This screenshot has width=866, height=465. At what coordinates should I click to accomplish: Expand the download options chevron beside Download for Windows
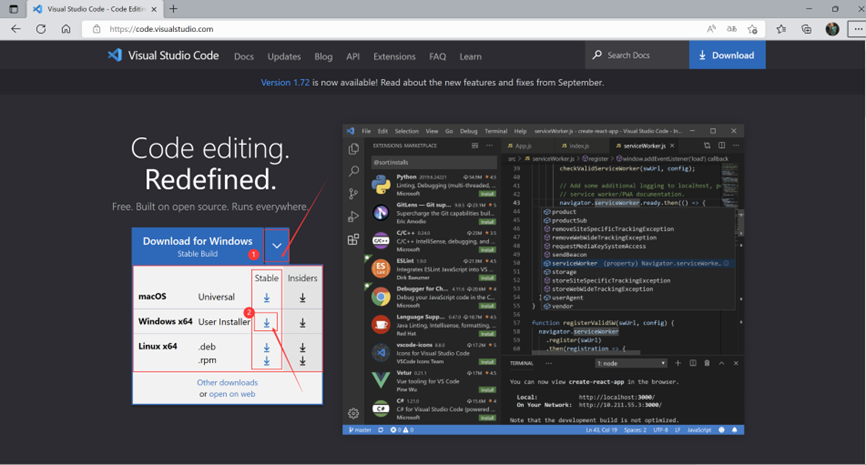click(277, 246)
